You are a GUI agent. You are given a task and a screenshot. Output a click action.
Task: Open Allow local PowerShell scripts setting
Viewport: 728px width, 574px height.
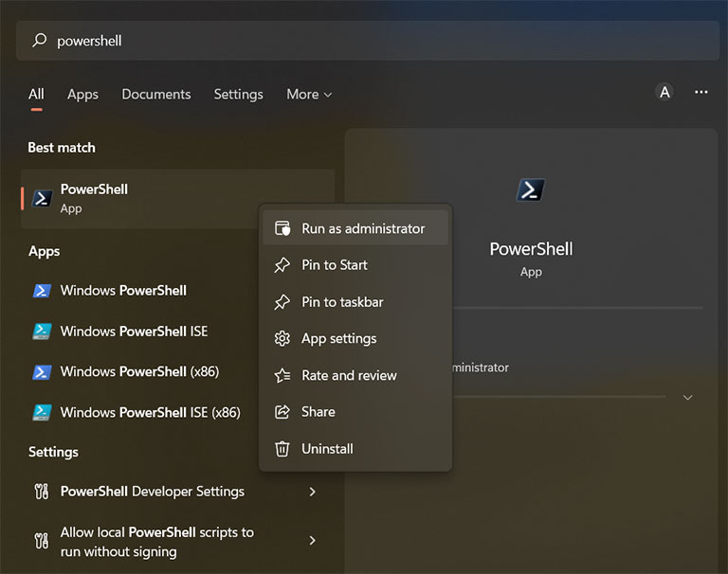[x=177, y=542]
